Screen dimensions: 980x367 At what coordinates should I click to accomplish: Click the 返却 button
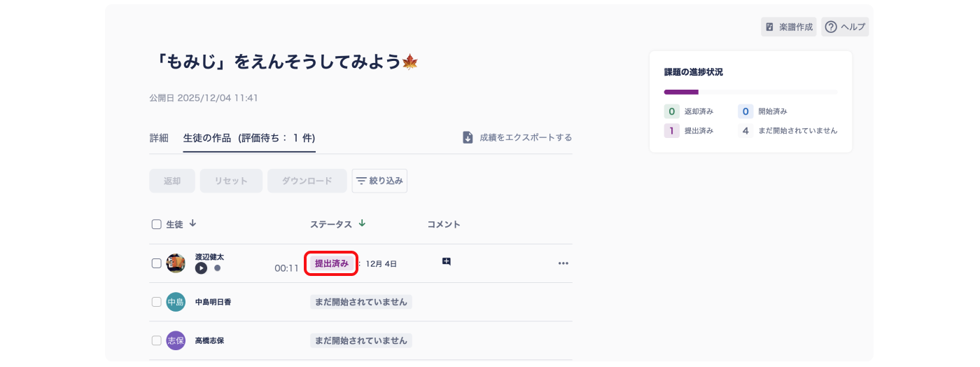click(x=172, y=181)
